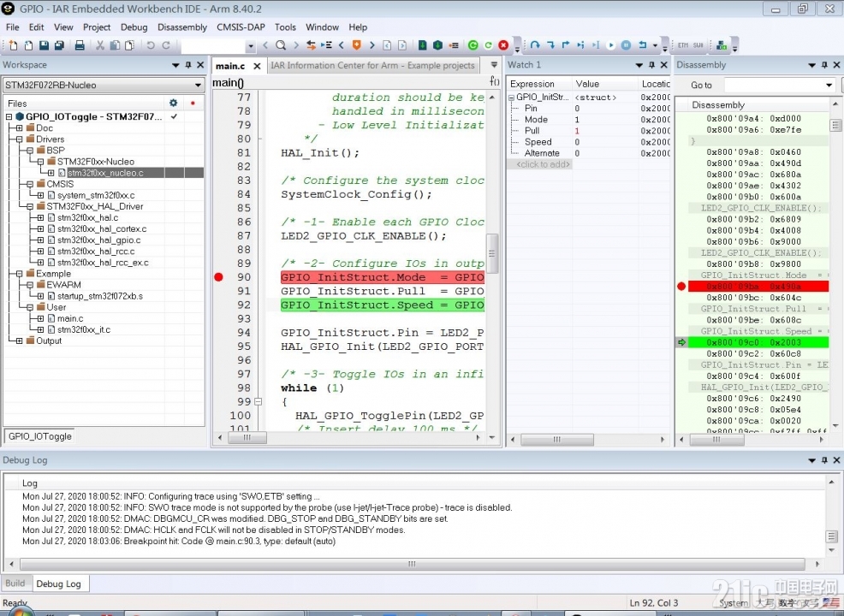Cut the selection using the scissors icon
Image resolution: width=844 pixels, height=616 pixels.
coord(100,45)
